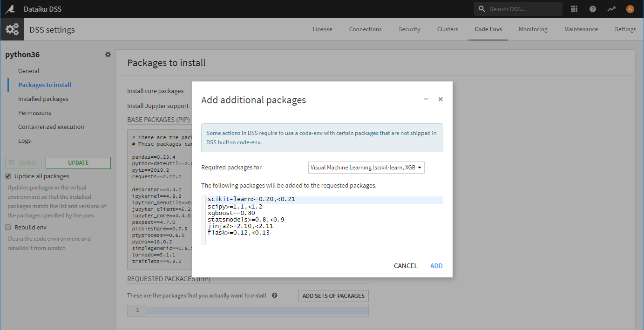The width and height of the screenshot is (644, 330).
Task: Click the jinja2>=2.10,<2.11 line
Action: (x=240, y=226)
